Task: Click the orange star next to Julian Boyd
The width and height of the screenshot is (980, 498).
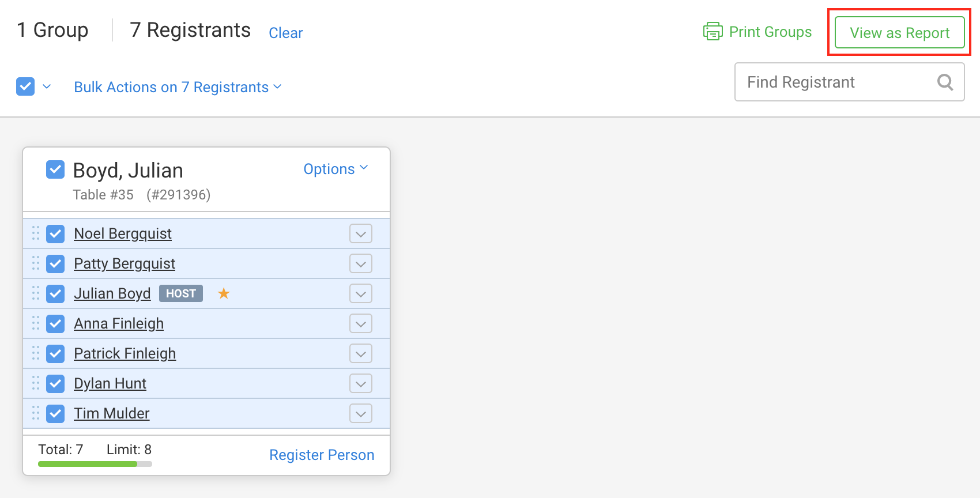Action: pyautogui.click(x=224, y=293)
